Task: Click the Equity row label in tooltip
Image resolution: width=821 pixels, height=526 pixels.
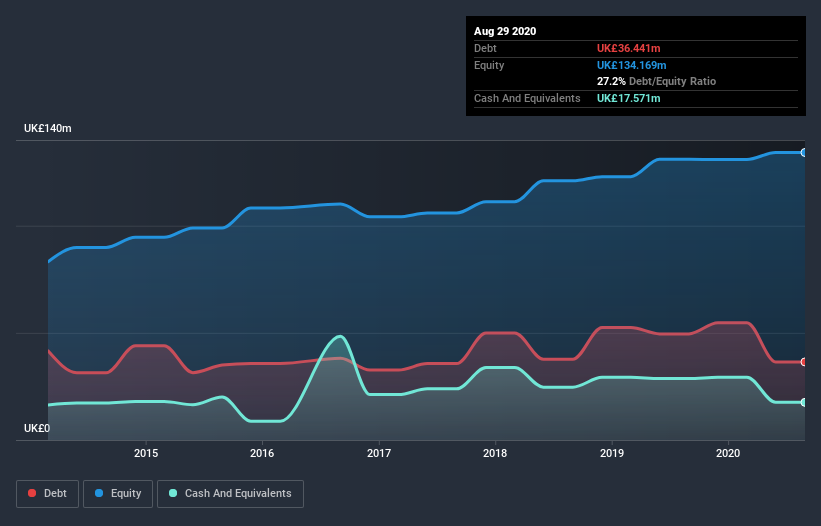Action: point(489,65)
